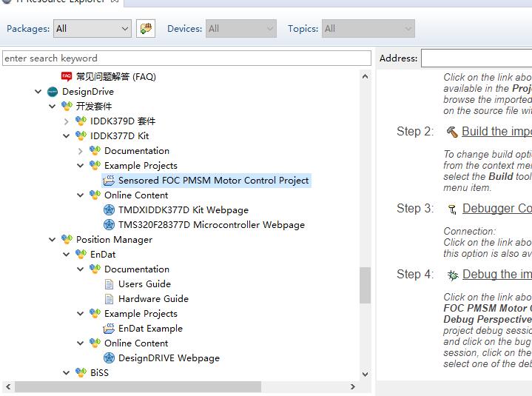
Task: Click the EnDat Example project icon
Action: (109, 329)
